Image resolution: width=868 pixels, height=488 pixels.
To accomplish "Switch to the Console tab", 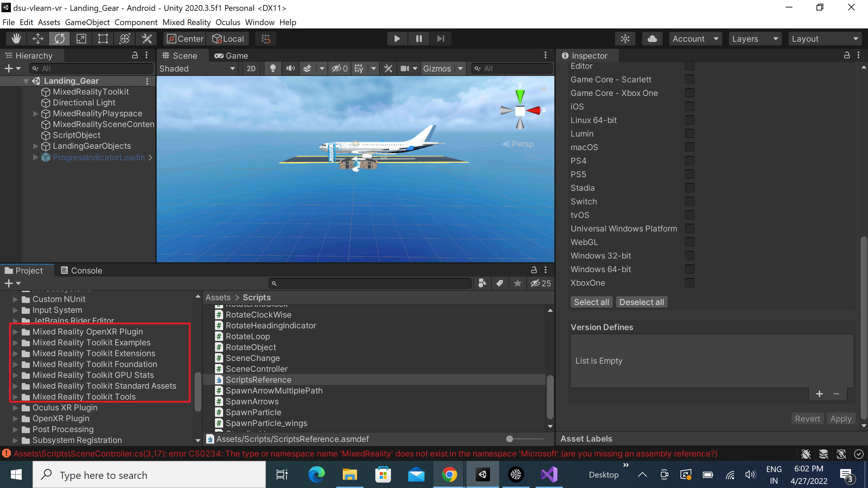I will [x=81, y=270].
